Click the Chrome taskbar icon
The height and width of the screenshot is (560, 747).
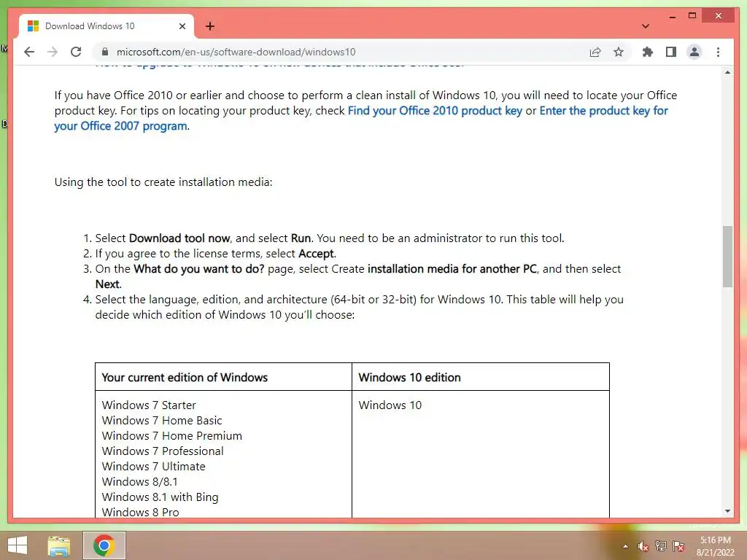pos(104,545)
